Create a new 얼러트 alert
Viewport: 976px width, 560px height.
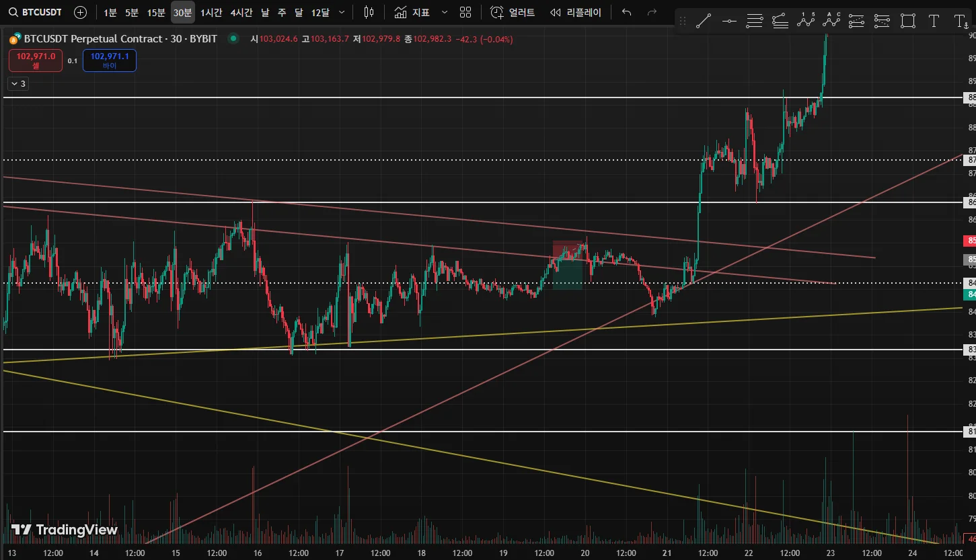[x=513, y=12]
